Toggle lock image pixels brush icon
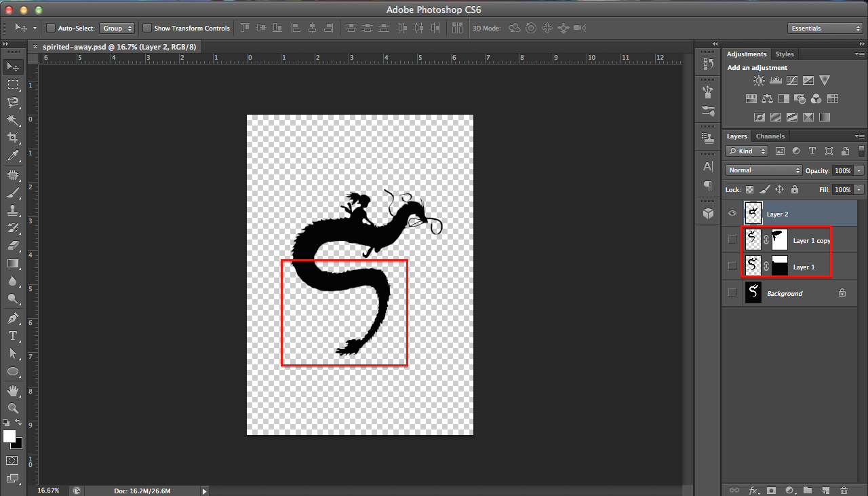This screenshot has width=868, height=496. (765, 190)
